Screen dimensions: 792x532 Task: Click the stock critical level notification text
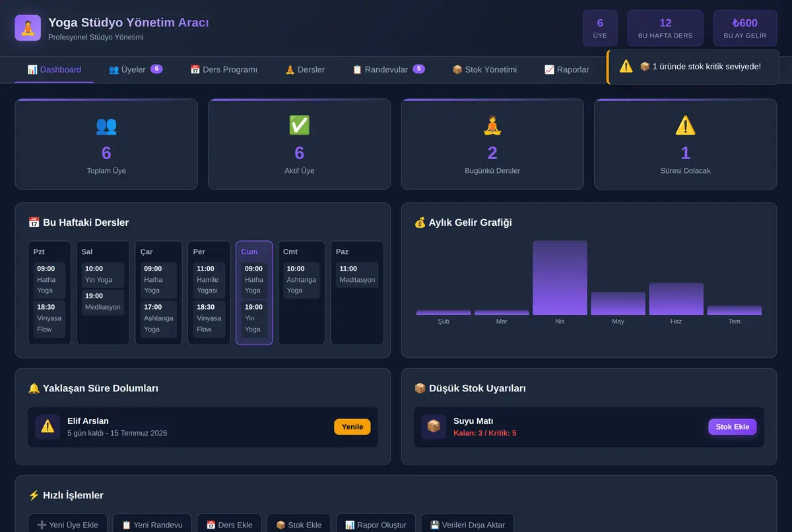click(700, 67)
